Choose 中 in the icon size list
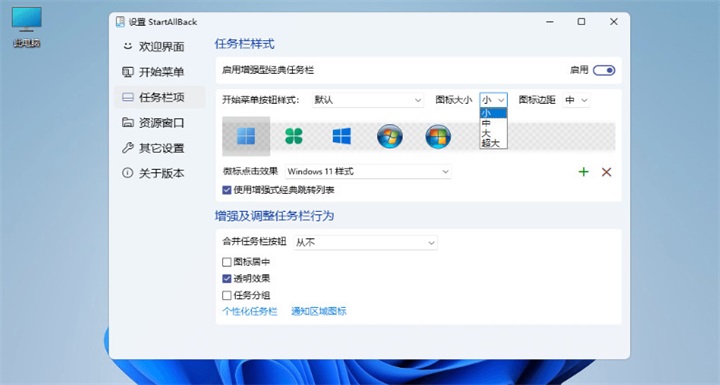 pyautogui.click(x=494, y=123)
